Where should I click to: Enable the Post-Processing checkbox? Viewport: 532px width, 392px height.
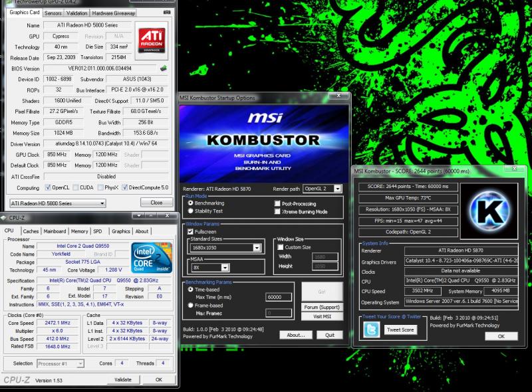click(277, 203)
